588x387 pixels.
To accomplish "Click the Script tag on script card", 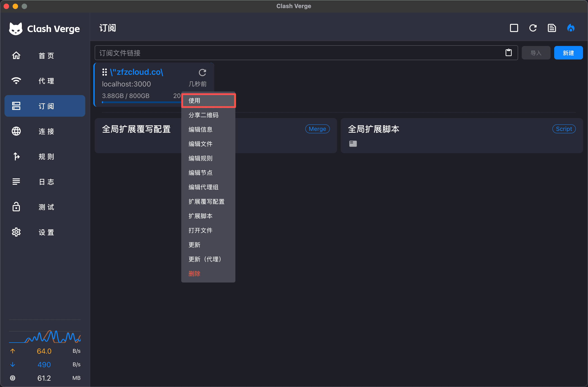I will pos(564,129).
